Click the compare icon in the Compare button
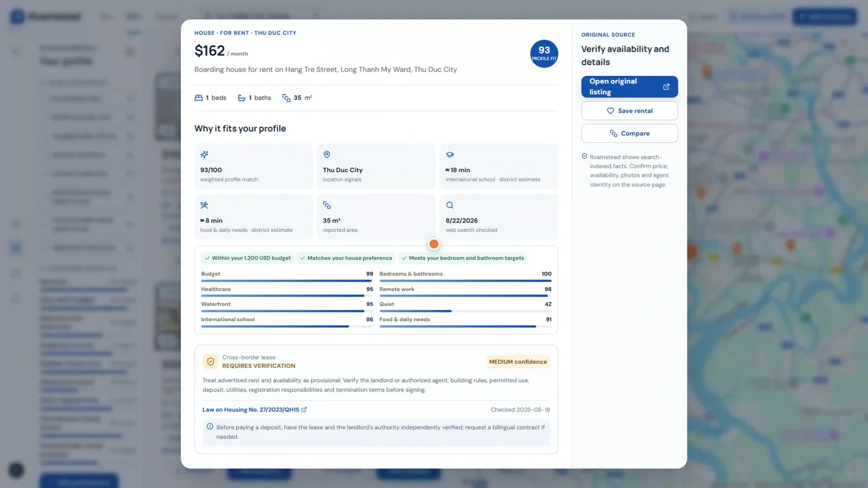Image resolution: width=868 pixels, height=488 pixels. pyautogui.click(x=614, y=133)
